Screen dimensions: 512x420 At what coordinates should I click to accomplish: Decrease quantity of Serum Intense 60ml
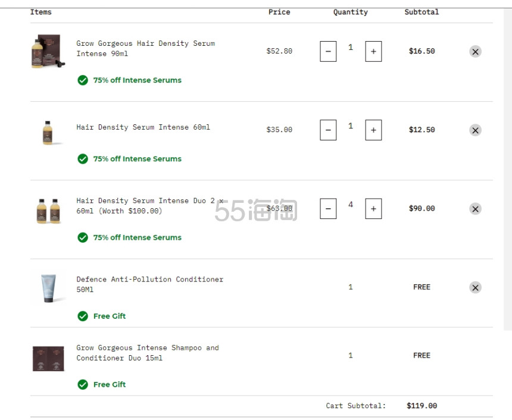(328, 130)
